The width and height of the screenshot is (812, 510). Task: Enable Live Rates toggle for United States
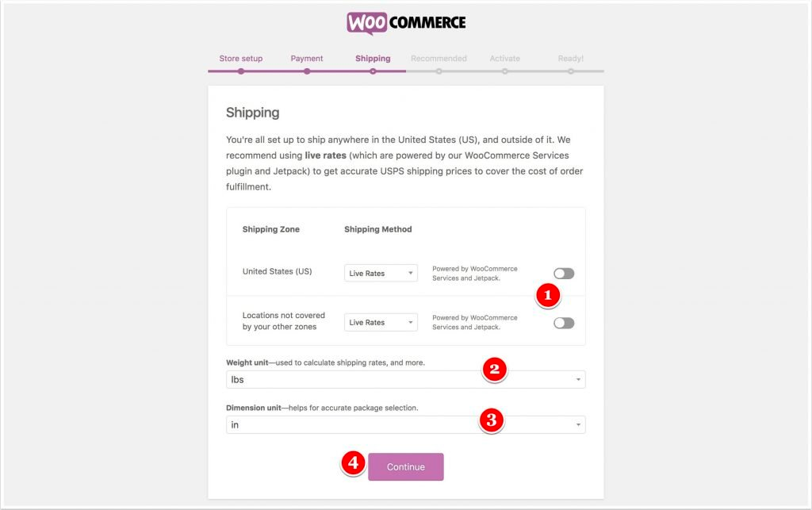[x=563, y=273]
